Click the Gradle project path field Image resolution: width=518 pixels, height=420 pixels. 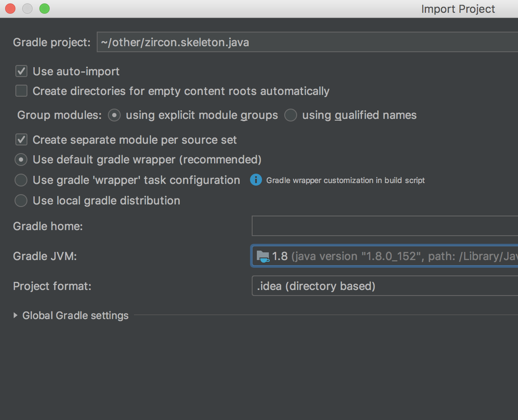(307, 42)
